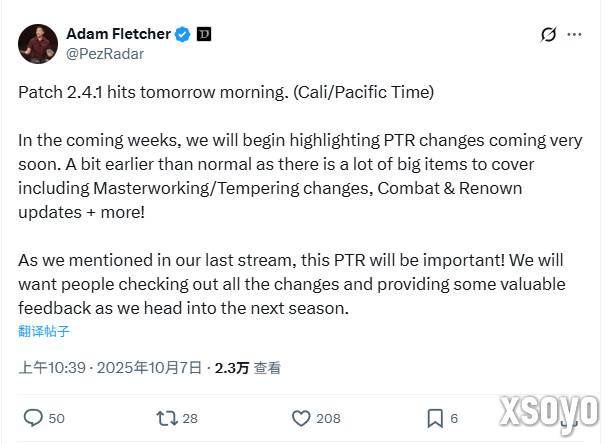Open Adam Fletcher's profile picture

pyautogui.click(x=37, y=44)
